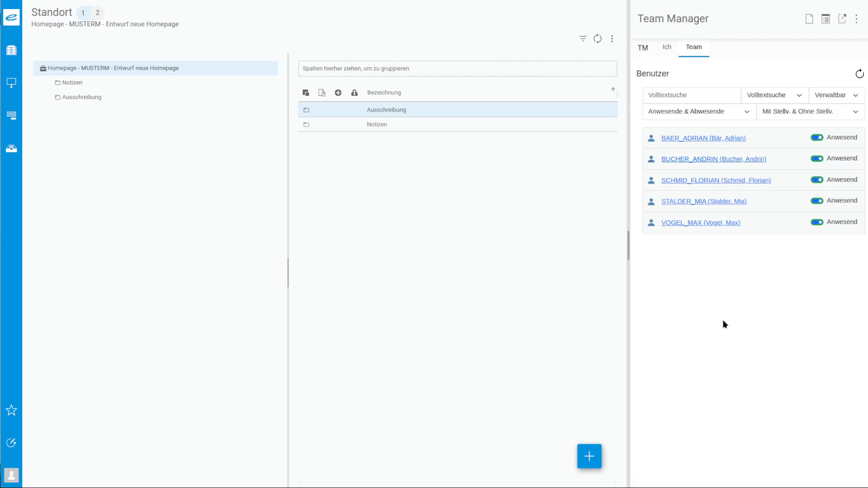Toggle Anwesend switch for STALDER_MIA
This screenshot has height=488, width=868.
(x=817, y=201)
